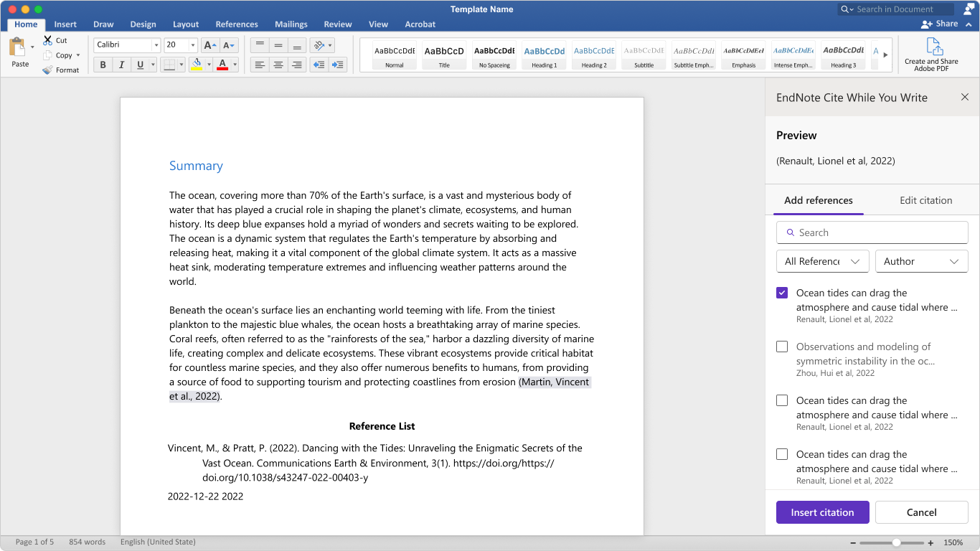The width and height of the screenshot is (980, 551).
Task: Open the Paste options arrow
Action: (x=32, y=47)
